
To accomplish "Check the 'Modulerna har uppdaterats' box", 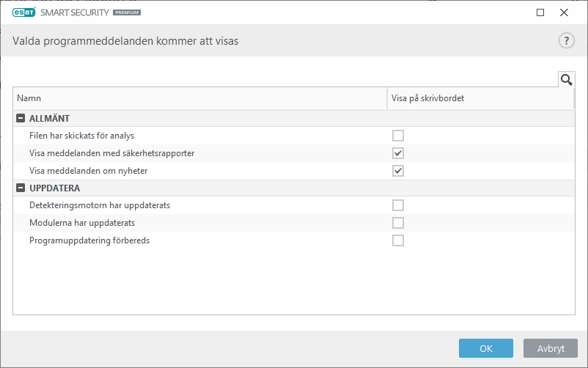I will point(398,223).
